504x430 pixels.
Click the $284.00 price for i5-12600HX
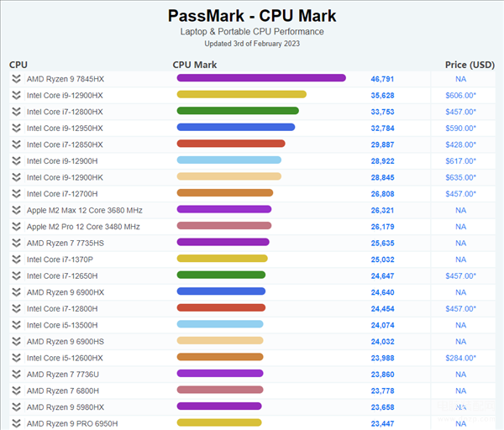(x=460, y=358)
